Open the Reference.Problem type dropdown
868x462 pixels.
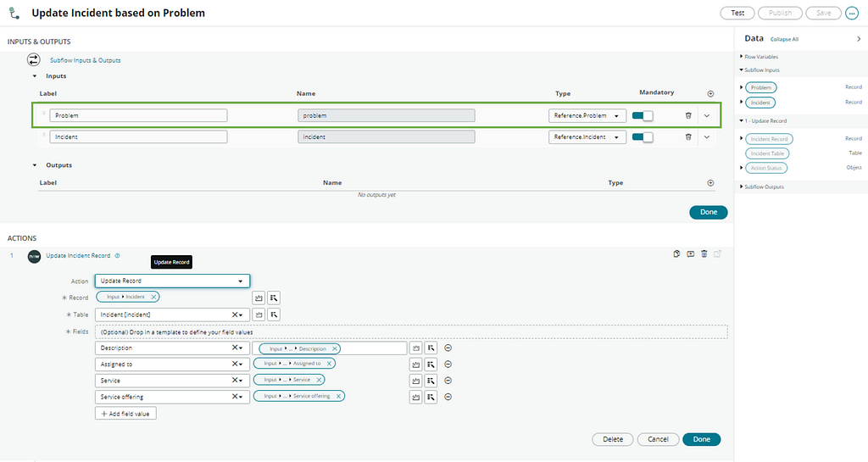tap(587, 115)
